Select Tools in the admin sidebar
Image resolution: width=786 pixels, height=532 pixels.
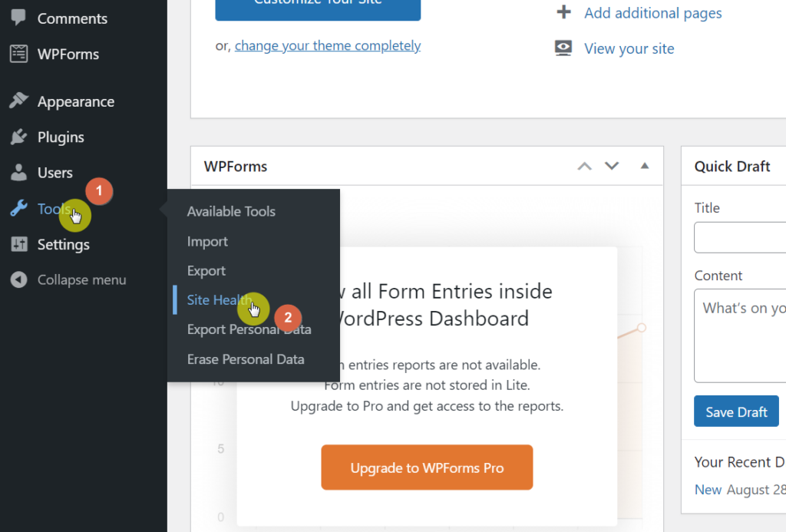click(54, 209)
